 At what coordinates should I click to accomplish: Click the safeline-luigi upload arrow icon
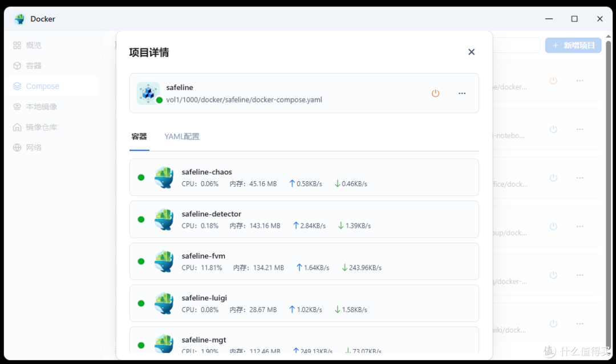point(292,309)
